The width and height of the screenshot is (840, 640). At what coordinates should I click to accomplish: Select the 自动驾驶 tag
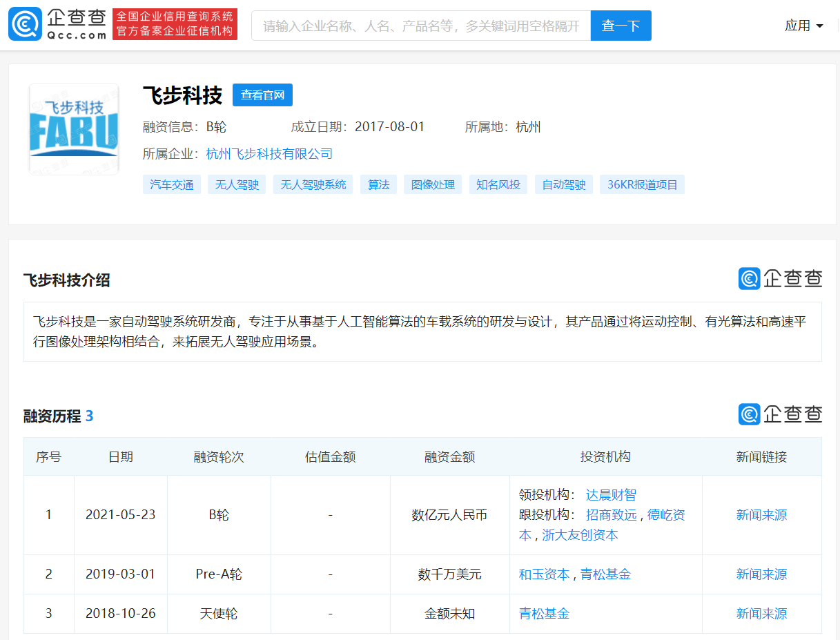[564, 184]
